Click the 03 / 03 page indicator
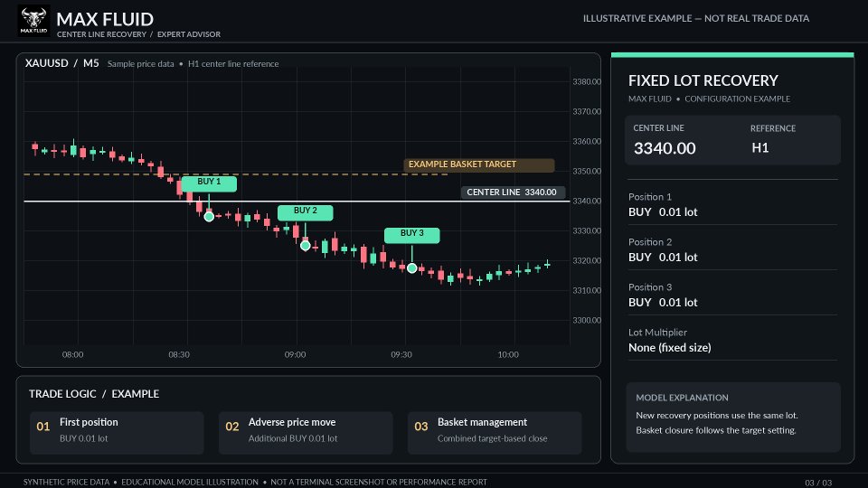Viewport: 868px width, 488px height. click(818, 483)
